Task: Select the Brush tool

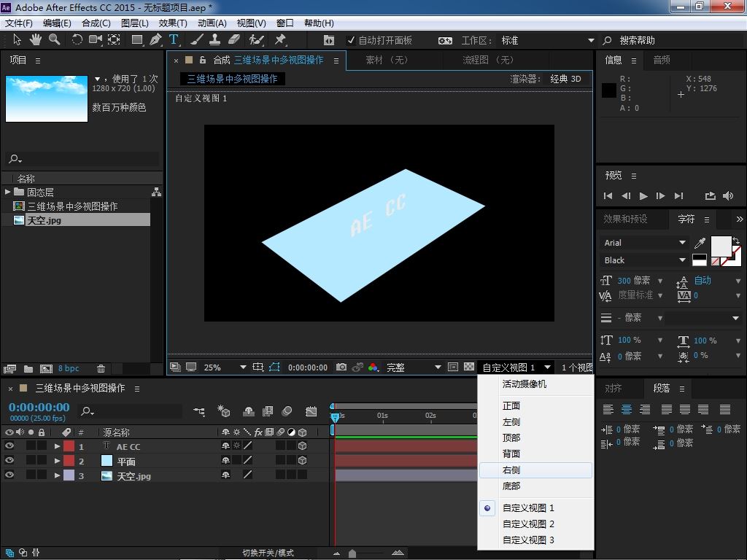Action: pyautogui.click(x=197, y=40)
